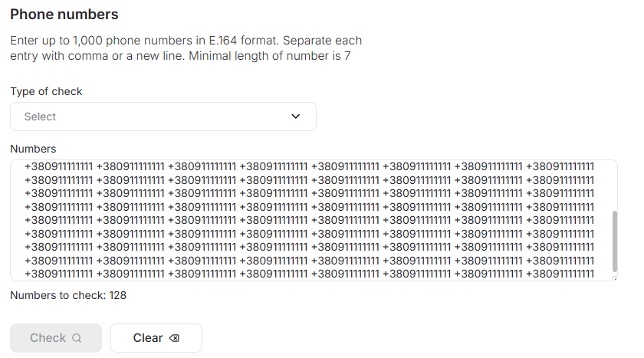644x358 pixels.
Task: Click the chevron arrow in Type of check
Action: [296, 117]
